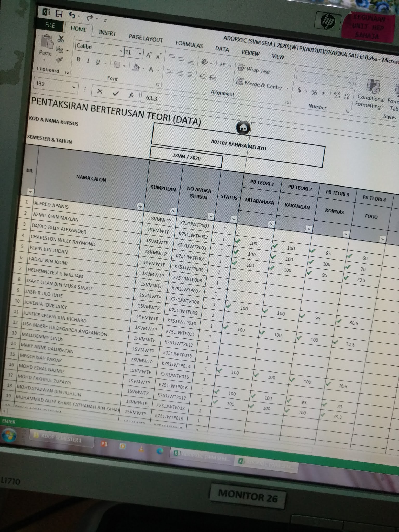This screenshot has height=532, width=399.
Task: Apply Underline formatting
Action: (x=98, y=62)
